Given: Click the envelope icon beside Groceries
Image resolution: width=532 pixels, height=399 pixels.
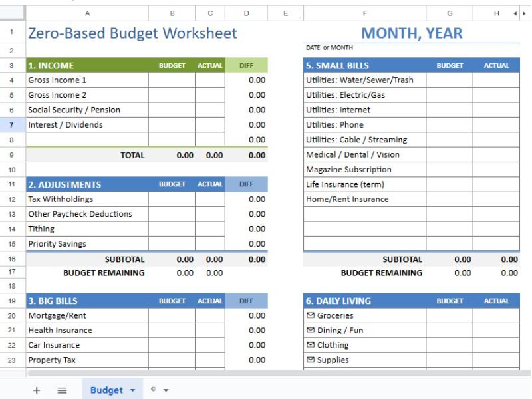Looking at the screenshot, I should click(x=310, y=315).
